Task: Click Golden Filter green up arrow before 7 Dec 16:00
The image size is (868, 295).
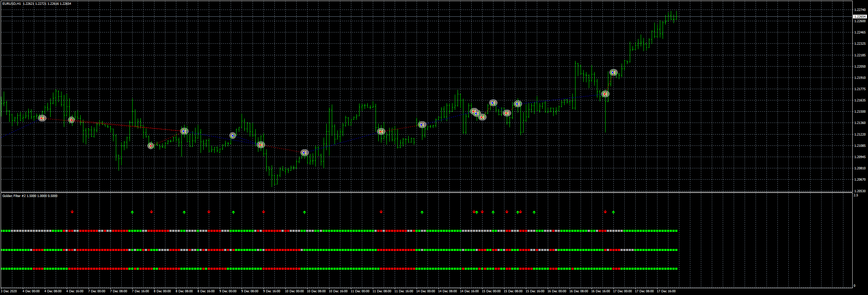Action: [x=132, y=212]
